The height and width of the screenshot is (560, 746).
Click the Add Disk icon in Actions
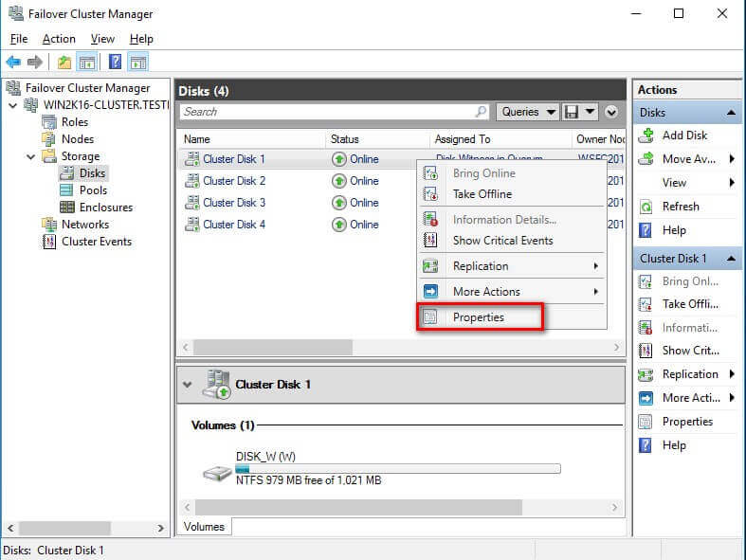pyautogui.click(x=646, y=135)
